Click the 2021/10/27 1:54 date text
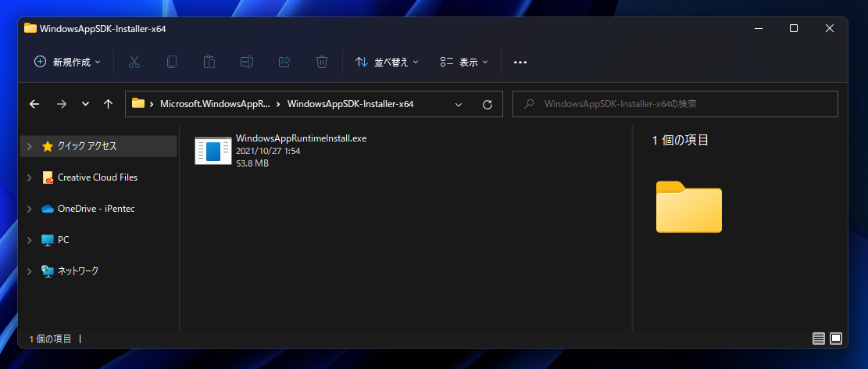This screenshot has width=868, height=369. tap(268, 151)
